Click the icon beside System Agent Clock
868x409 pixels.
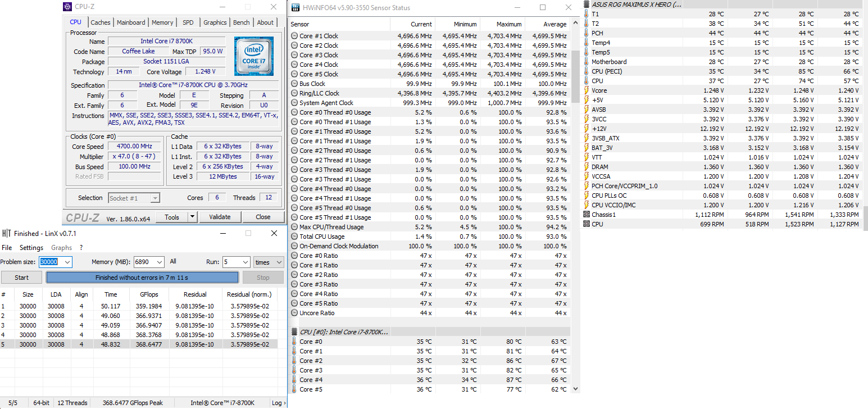coord(294,103)
